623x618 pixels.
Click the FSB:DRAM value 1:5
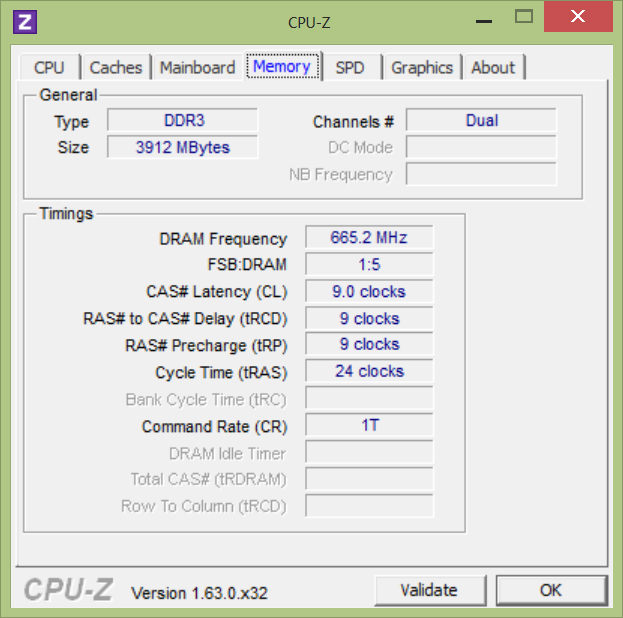point(369,264)
